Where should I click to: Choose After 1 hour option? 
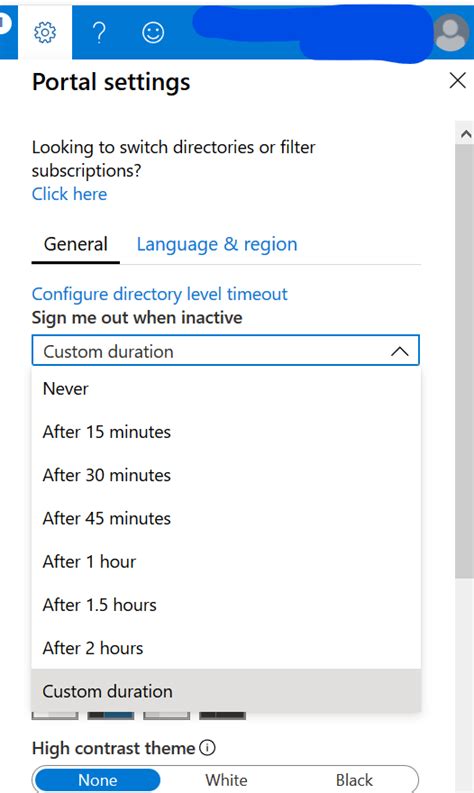[226, 561]
